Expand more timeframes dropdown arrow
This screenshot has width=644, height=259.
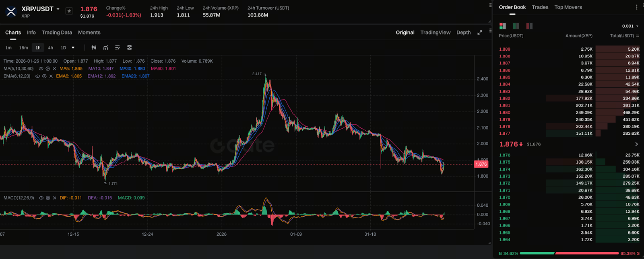pos(73,48)
